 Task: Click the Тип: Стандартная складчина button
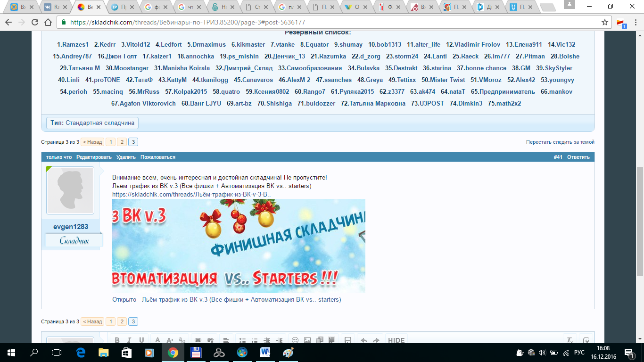(x=92, y=123)
